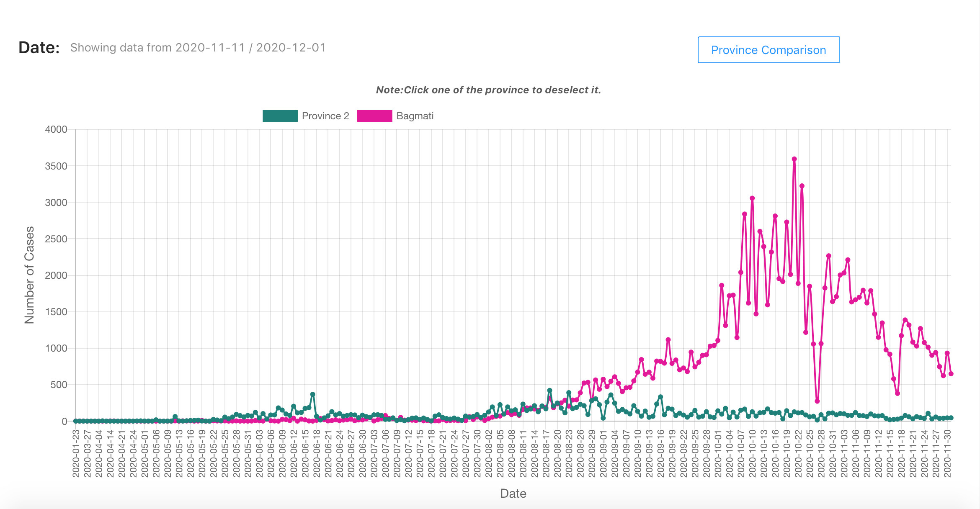980x509 pixels.
Task: Click Province 2's mid-June peak point
Action: 312,394
